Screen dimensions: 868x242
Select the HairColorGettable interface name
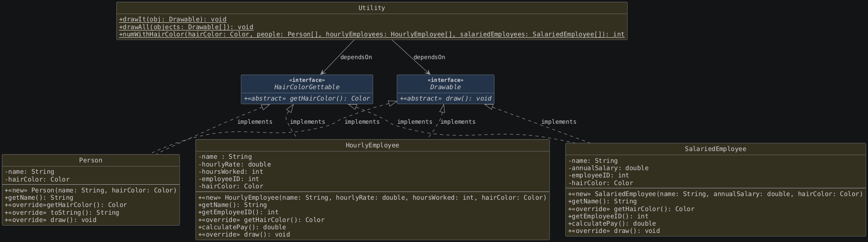(x=307, y=87)
